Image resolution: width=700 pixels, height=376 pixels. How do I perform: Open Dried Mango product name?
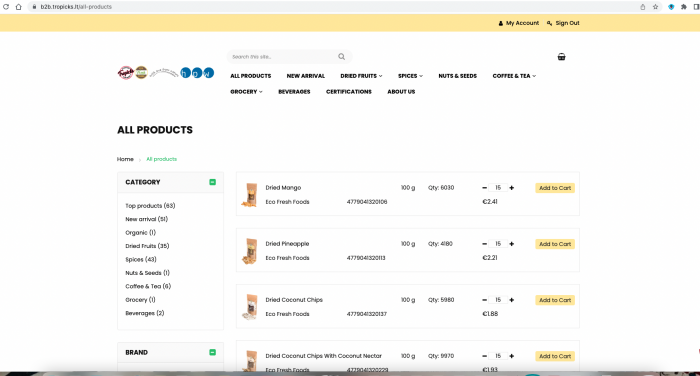point(283,188)
